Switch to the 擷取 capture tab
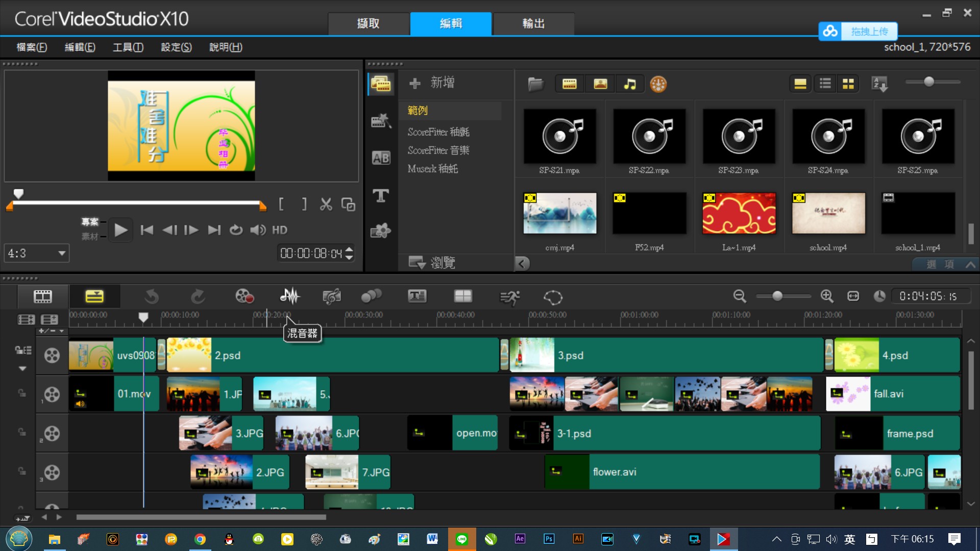Image resolution: width=980 pixels, height=551 pixels. [x=369, y=23]
